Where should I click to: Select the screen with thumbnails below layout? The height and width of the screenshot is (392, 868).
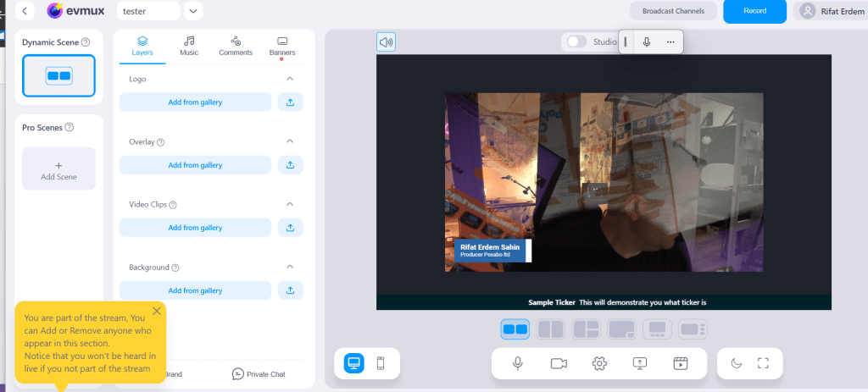pyautogui.click(x=657, y=329)
